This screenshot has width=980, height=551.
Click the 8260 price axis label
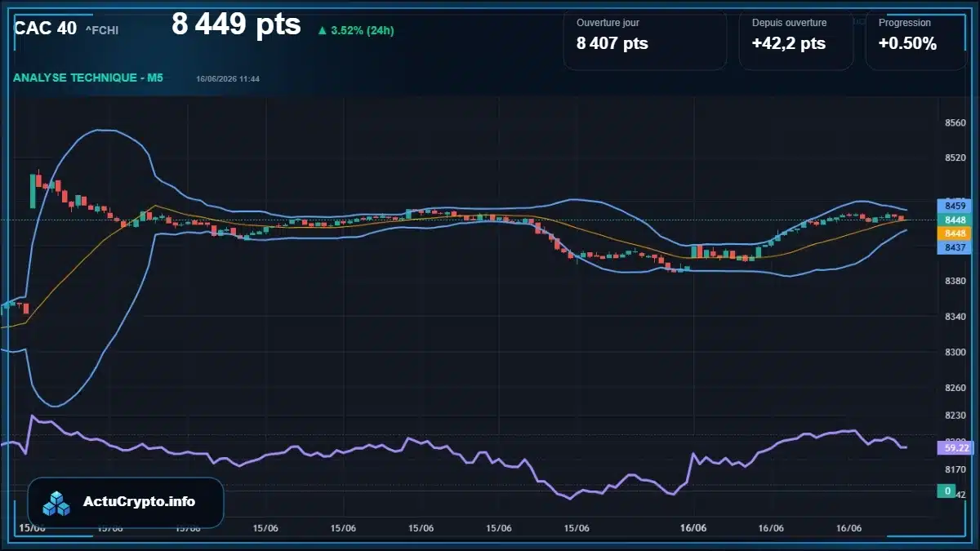tap(955, 388)
